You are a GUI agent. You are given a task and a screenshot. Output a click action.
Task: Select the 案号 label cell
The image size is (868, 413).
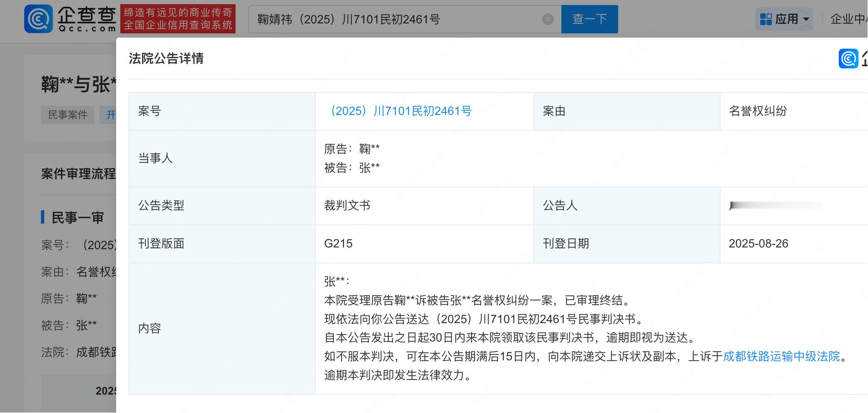tap(222, 111)
